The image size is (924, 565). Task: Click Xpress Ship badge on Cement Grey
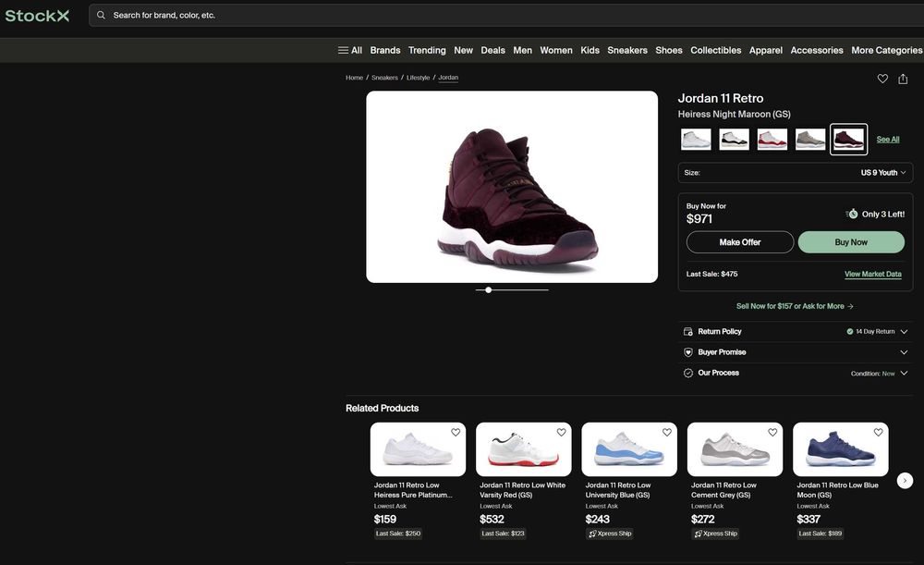pos(715,534)
